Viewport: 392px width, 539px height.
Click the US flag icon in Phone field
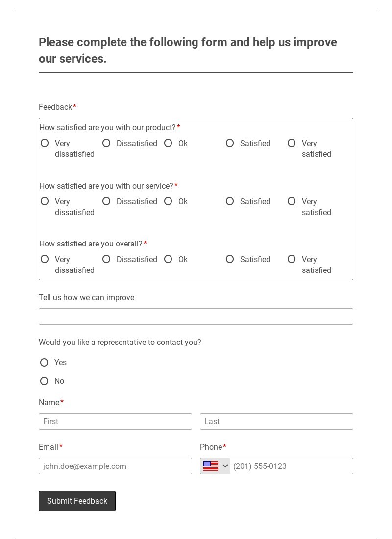pos(211,466)
